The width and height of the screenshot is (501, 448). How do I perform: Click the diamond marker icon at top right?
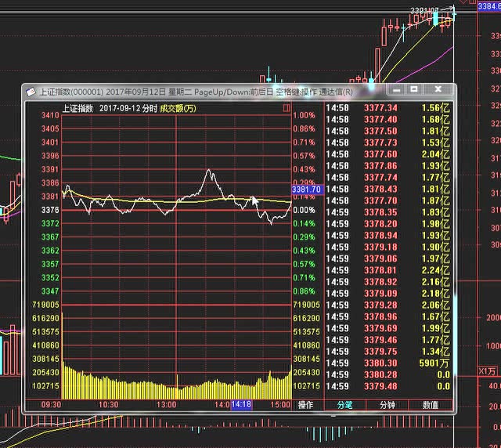[x=463, y=4]
